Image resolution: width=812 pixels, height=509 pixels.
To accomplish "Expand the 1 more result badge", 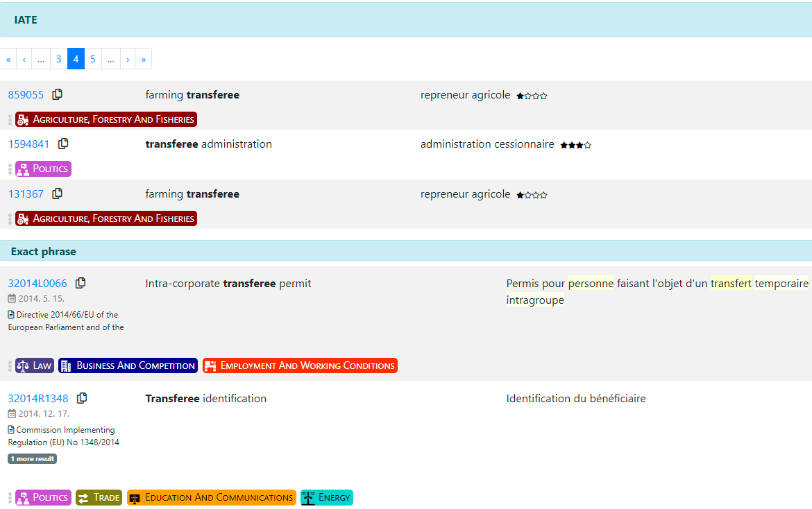I will tap(31, 458).
